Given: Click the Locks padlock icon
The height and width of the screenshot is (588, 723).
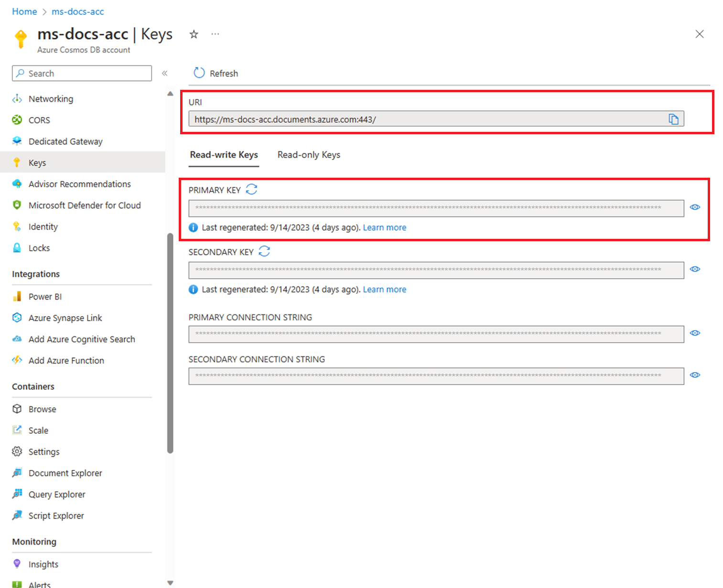Looking at the screenshot, I should click(17, 247).
